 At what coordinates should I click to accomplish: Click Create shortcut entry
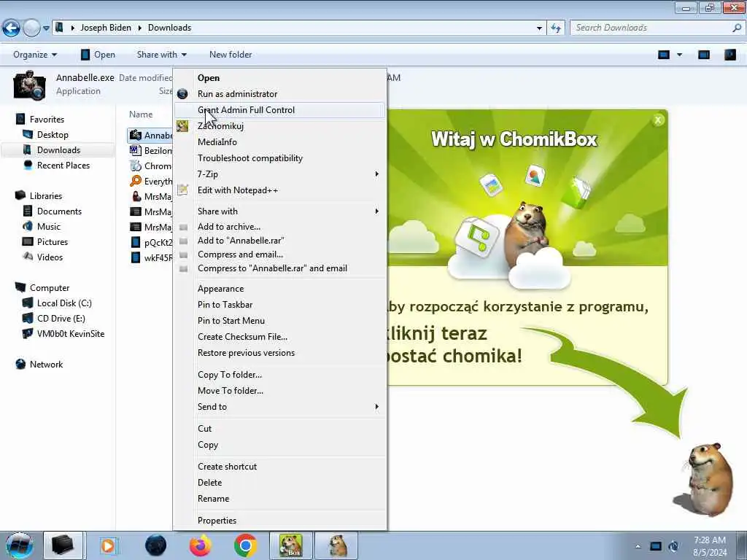coord(228,467)
